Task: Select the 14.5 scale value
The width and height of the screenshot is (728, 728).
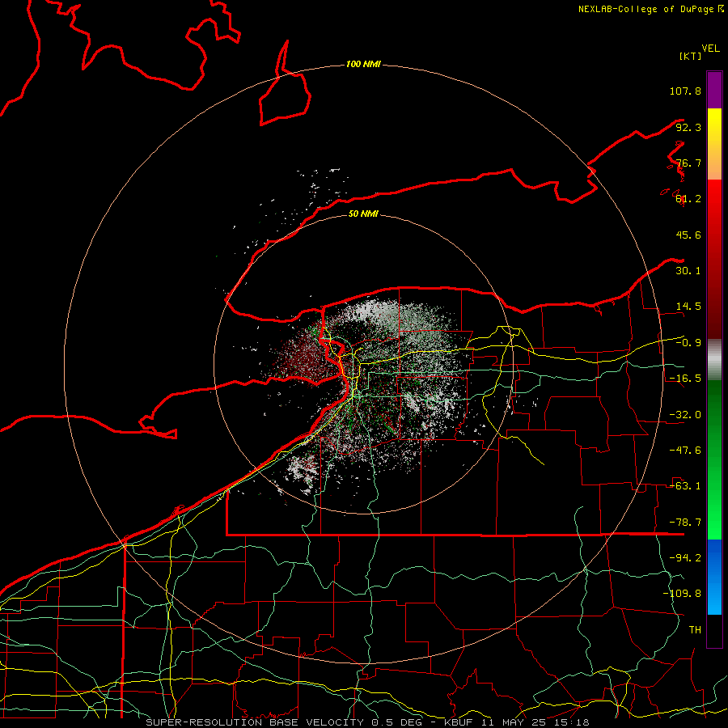Action: [x=688, y=307]
